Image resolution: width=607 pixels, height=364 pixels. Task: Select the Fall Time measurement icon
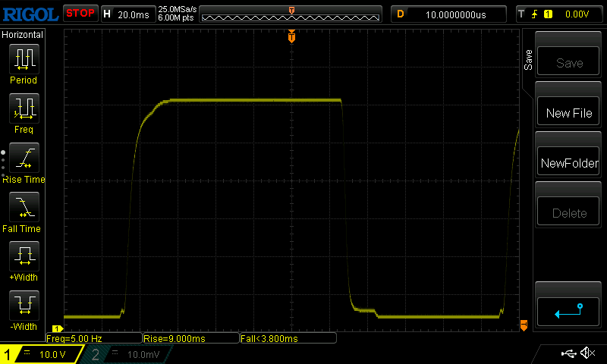click(x=23, y=208)
